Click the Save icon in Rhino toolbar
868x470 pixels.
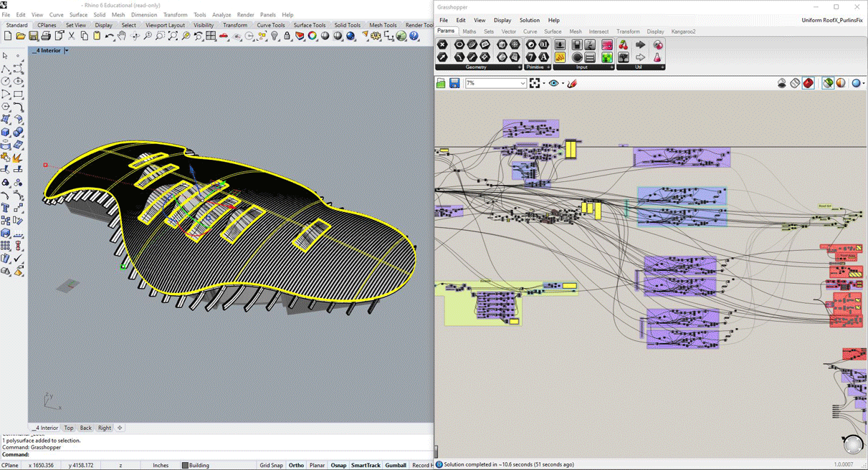33,36
